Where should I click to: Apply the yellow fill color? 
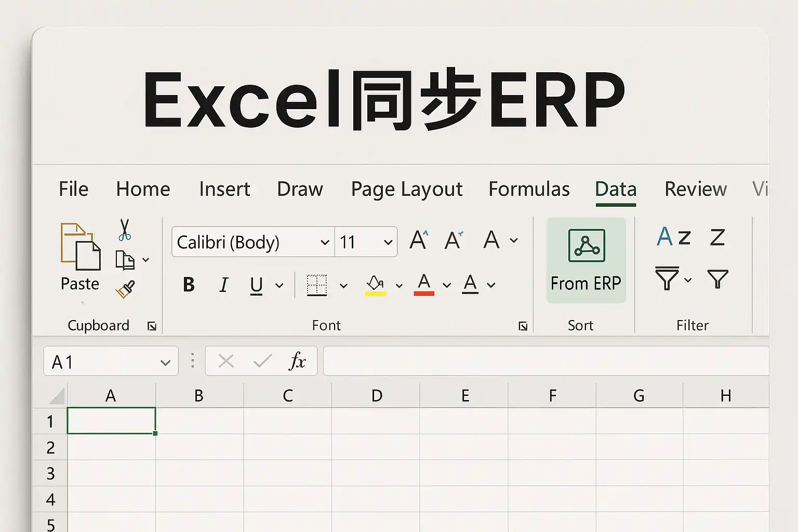376,285
